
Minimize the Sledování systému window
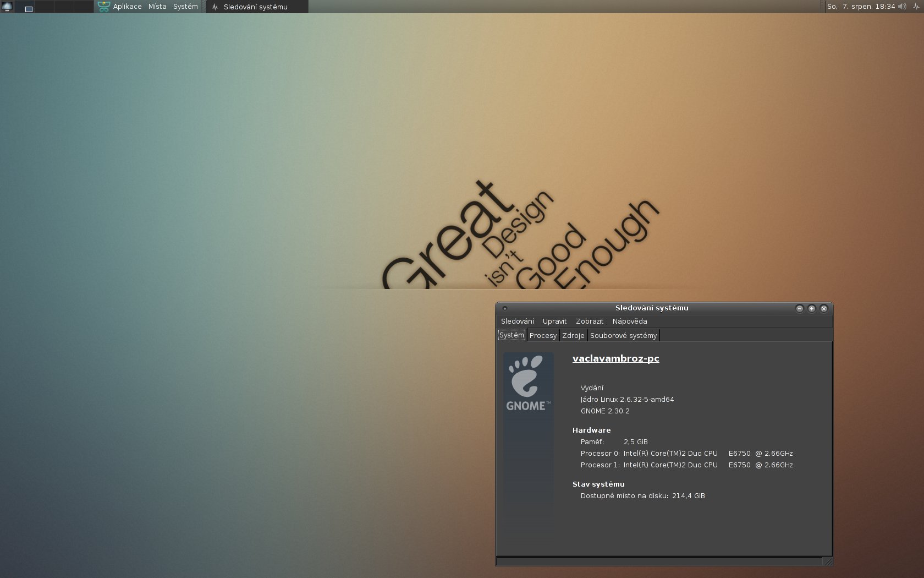pos(800,308)
